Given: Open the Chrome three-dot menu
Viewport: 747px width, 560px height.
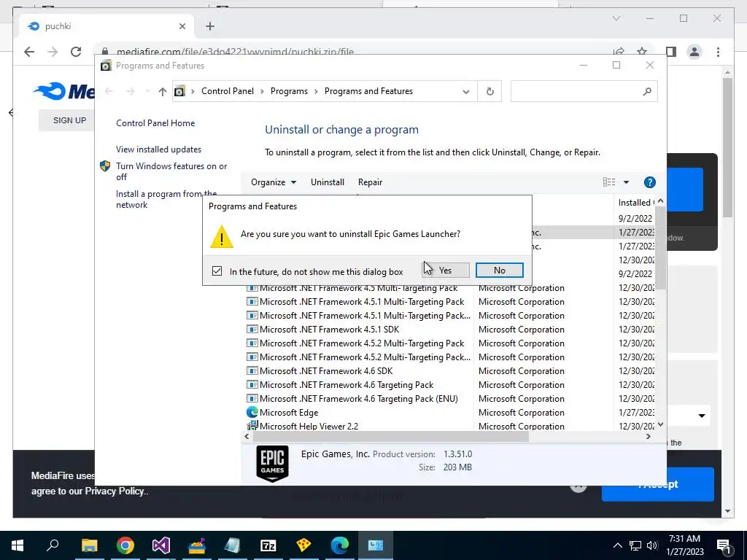Looking at the screenshot, I should tap(718, 52).
